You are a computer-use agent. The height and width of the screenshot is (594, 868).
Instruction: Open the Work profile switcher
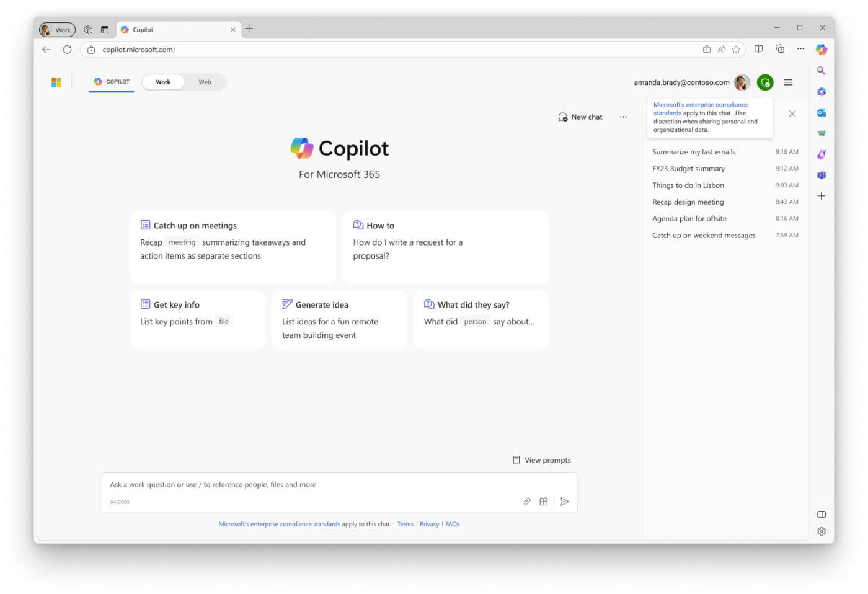pyautogui.click(x=57, y=30)
